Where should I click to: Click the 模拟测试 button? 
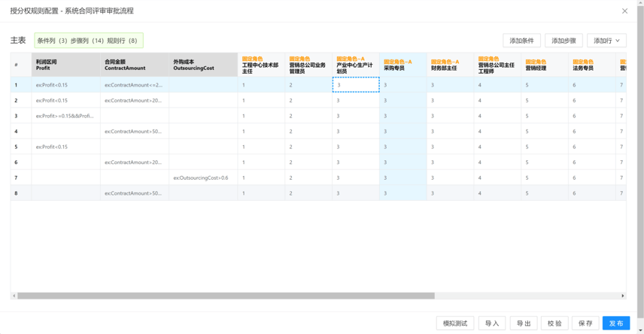click(455, 323)
